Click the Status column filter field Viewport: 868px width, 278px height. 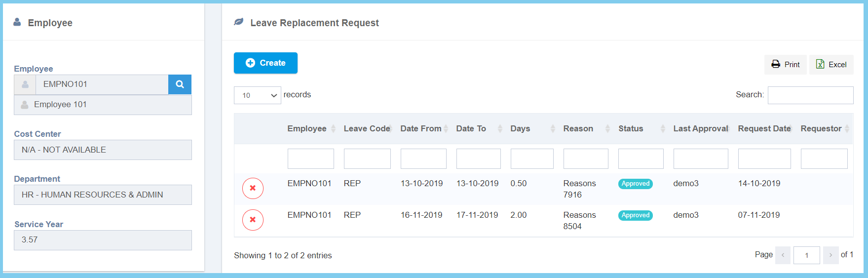[641, 159]
